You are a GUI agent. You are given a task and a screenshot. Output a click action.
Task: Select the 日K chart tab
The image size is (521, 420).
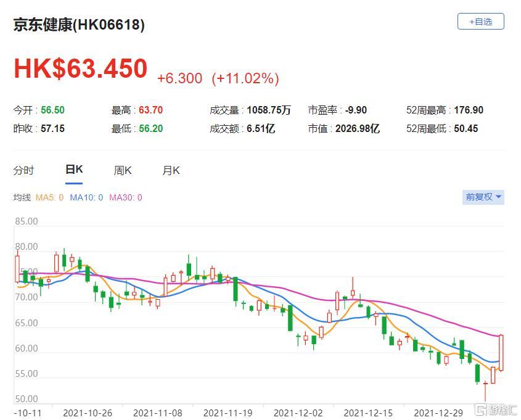[74, 170]
